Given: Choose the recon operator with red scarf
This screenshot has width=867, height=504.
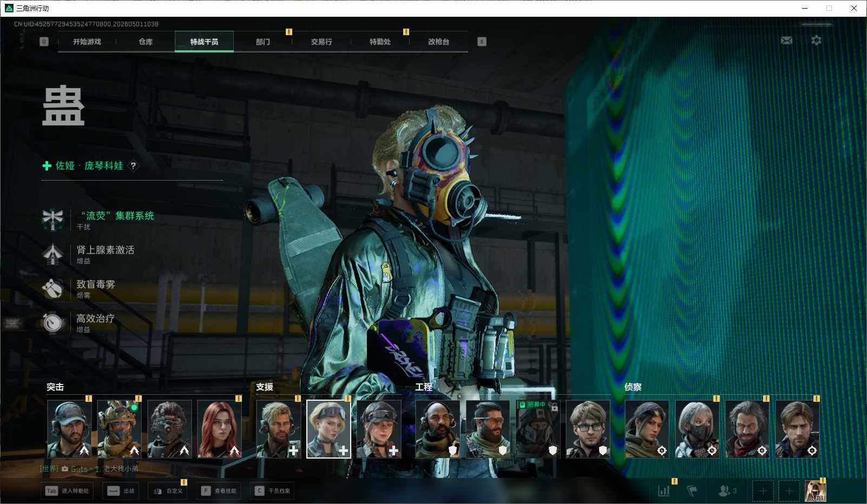Looking at the screenshot, I should 747,429.
